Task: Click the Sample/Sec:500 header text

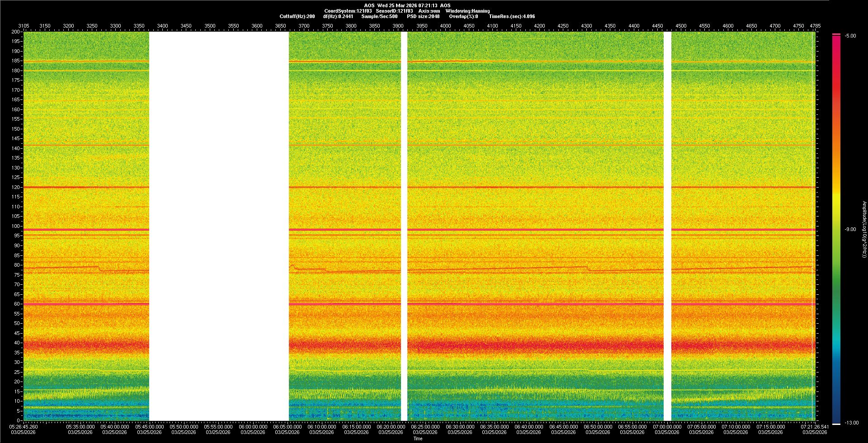Action: [379, 16]
